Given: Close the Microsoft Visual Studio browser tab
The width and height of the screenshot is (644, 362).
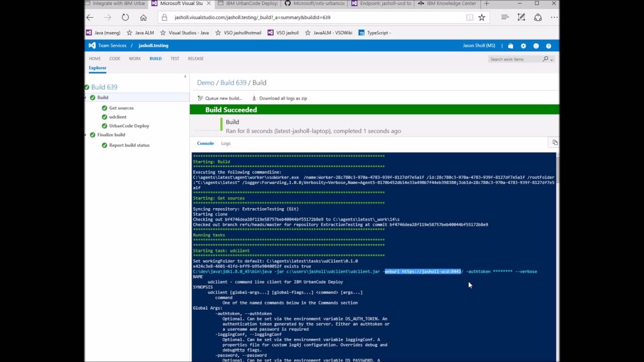Looking at the screenshot, I should (x=208, y=4).
